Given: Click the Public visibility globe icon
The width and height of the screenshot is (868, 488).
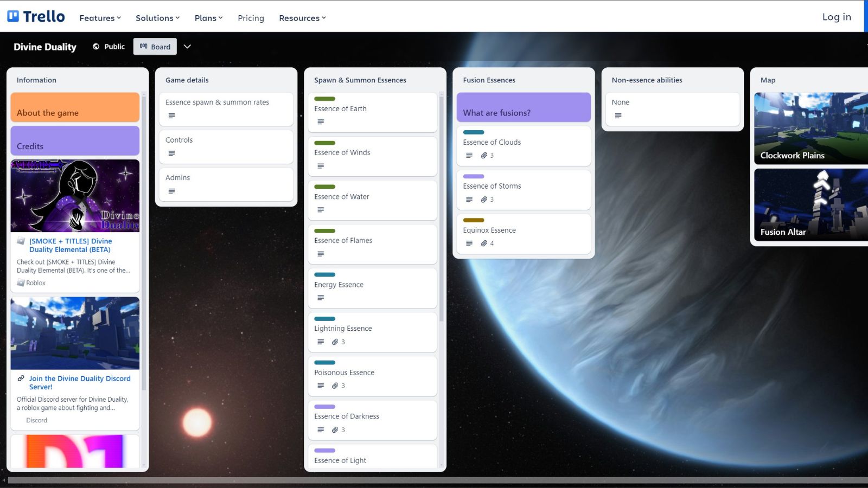Looking at the screenshot, I should click(96, 47).
